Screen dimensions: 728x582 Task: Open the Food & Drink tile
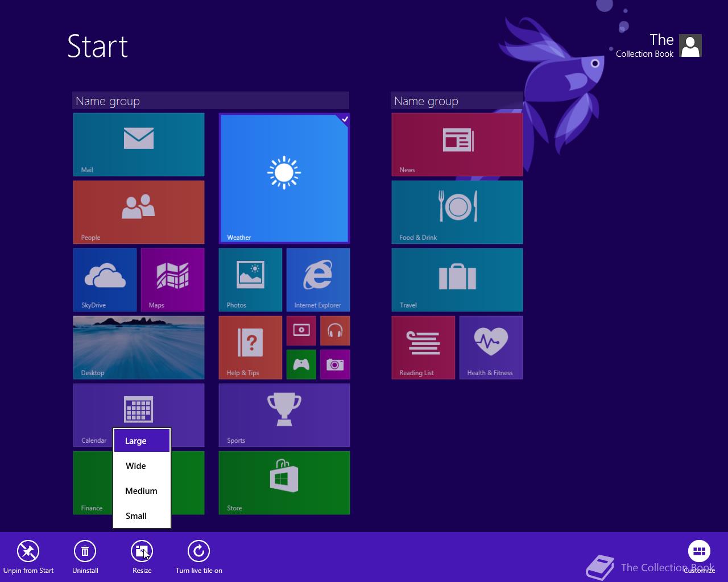[x=457, y=212]
